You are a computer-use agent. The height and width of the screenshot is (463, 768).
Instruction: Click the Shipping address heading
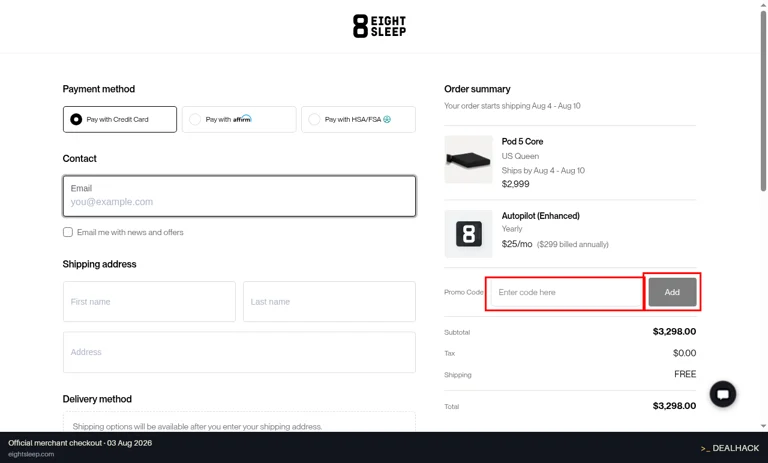pyautogui.click(x=99, y=264)
